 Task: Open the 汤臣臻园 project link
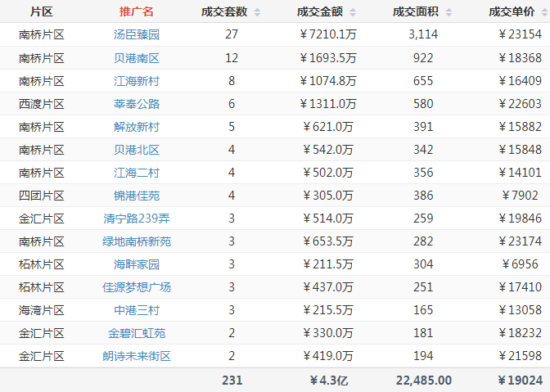coord(137,34)
